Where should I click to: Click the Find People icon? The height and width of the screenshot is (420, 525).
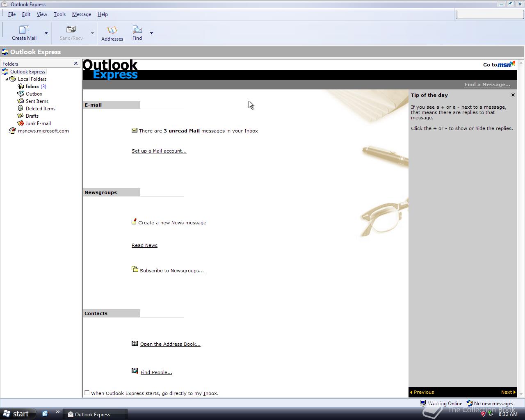pyautogui.click(x=135, y=371)
